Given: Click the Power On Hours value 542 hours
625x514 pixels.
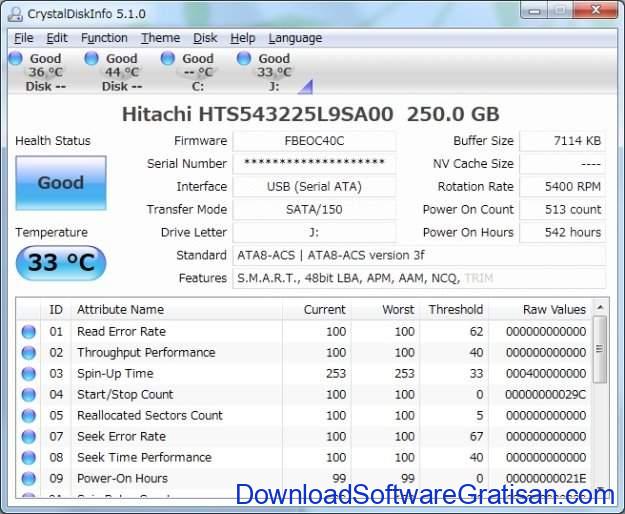Looking at the screenshot, I should click(x=562, y=232).
